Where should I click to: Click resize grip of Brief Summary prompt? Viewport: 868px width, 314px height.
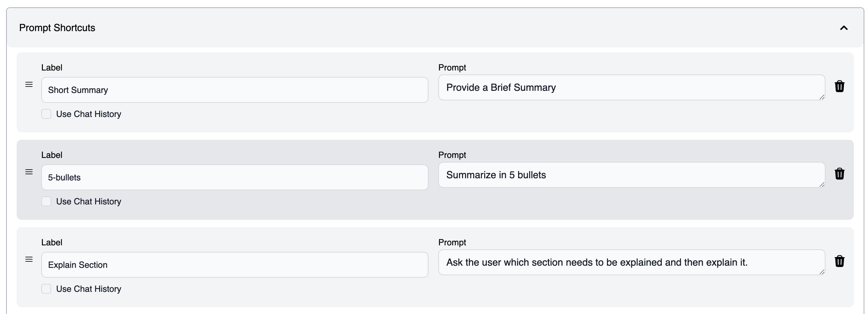click(x=822, y=97)
